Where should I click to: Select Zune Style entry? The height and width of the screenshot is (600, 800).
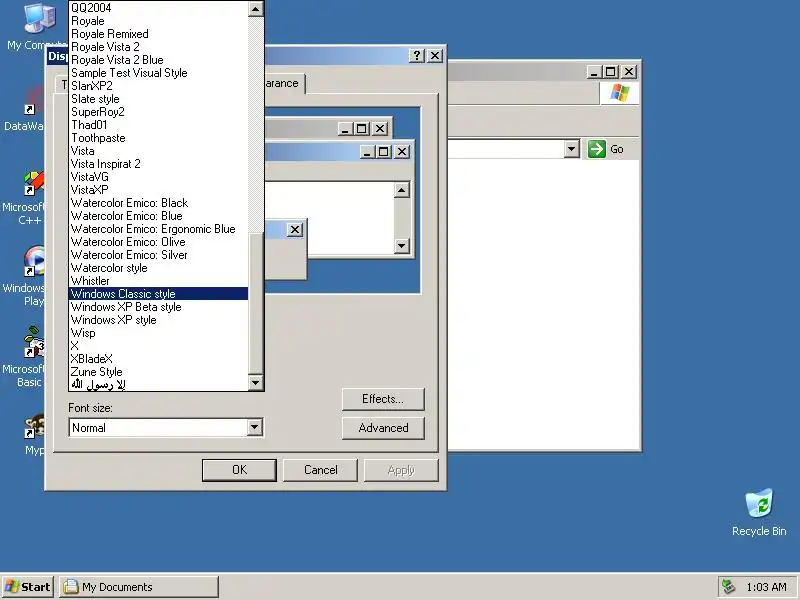coord(158,372)
